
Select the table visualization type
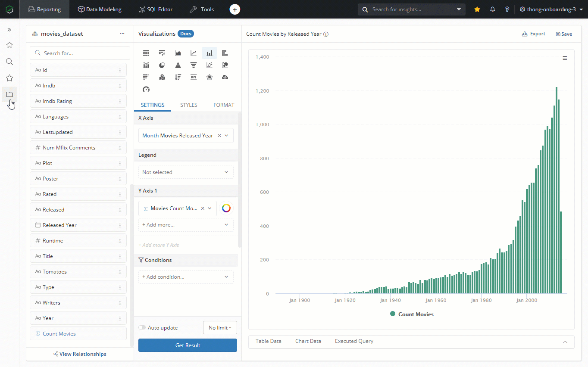pyautogui.click(x=146, y=53)
